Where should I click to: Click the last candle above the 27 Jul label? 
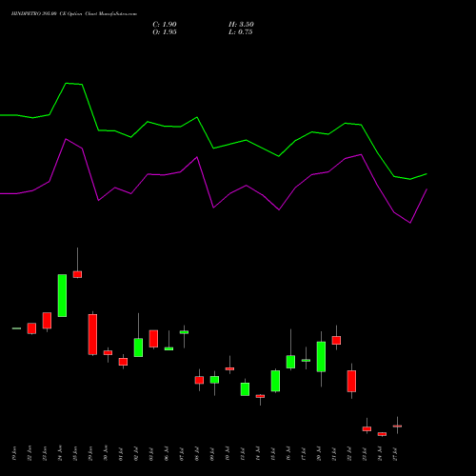397,426
